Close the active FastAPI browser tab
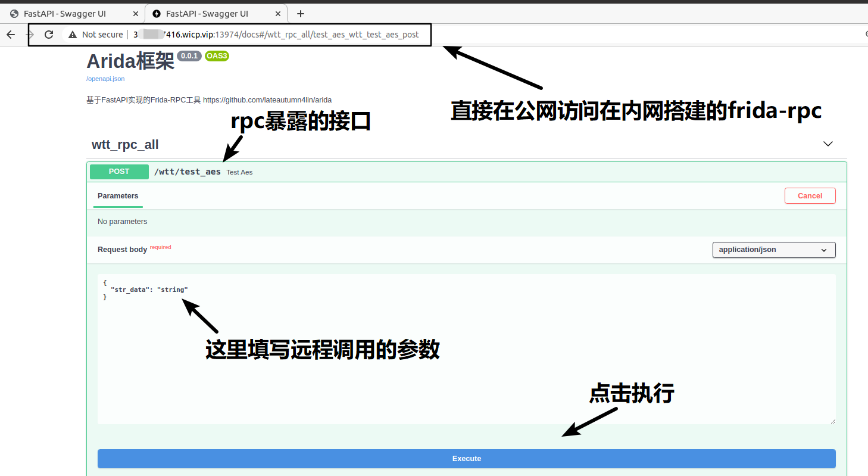The width and height of the screenshot is (868, 476). (277, 14)
